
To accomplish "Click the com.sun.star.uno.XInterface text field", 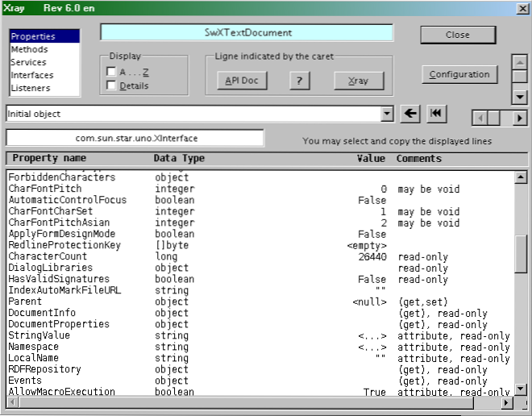I will tap(135, 139).
